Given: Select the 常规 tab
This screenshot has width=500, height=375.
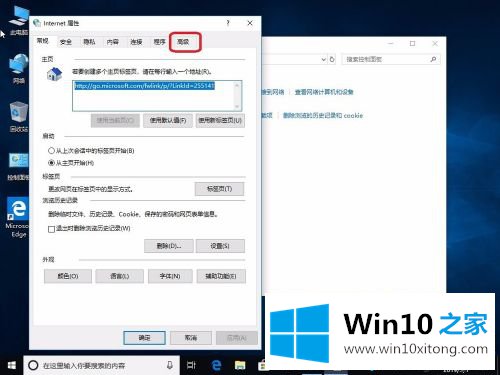Looking at the screenshot, I should [43, 41].
